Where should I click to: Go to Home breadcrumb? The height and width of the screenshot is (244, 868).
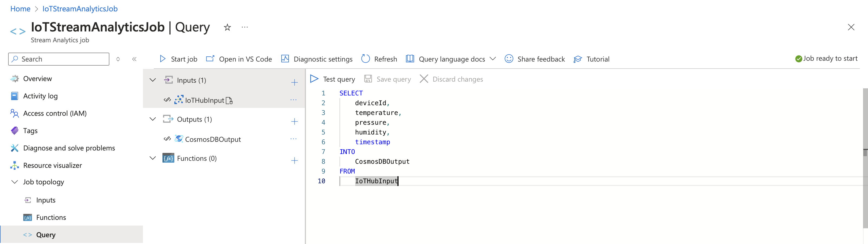pyautogui.click(x=20, y=9)
